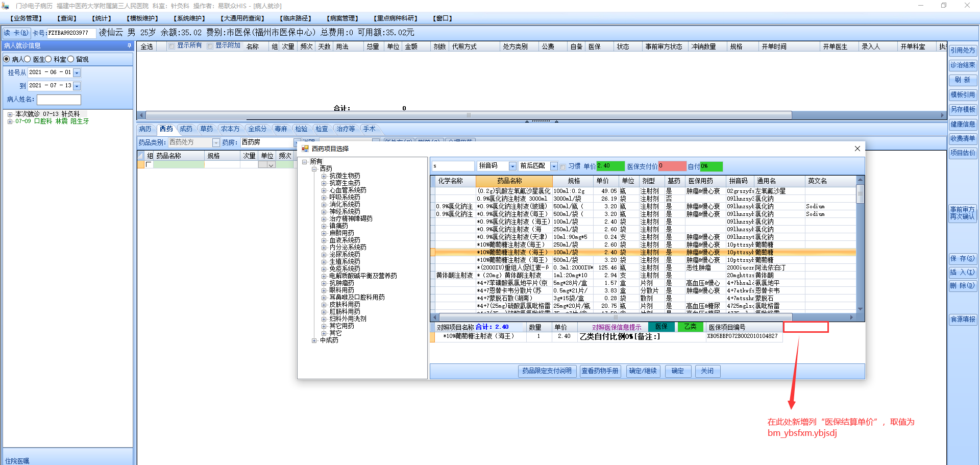Expand the 心血管系统药 category

[x=324, y=190]
